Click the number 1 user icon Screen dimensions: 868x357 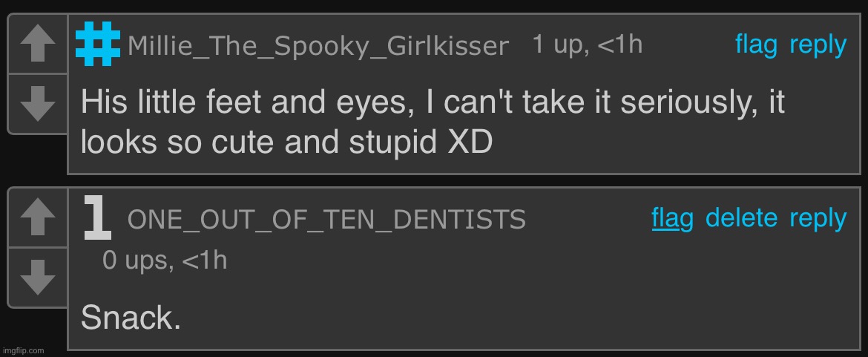(98, 219)
